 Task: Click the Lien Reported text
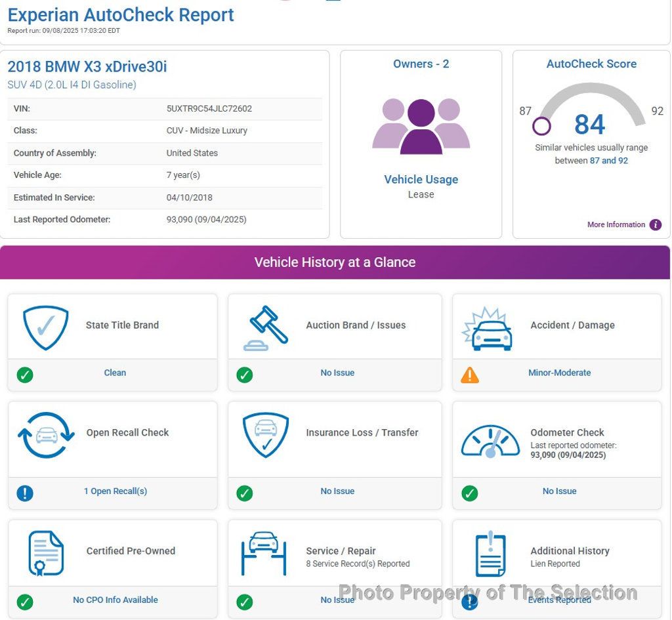[555, 564]
